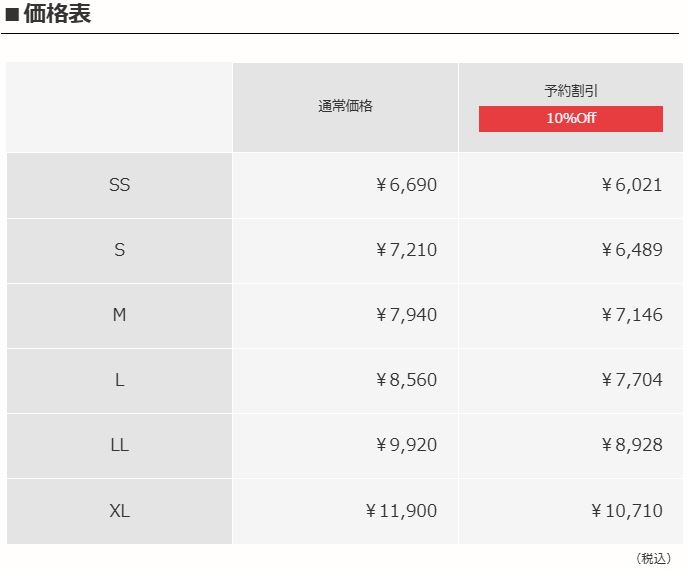Click the M discount price ¥7,146
The height and width of the screenshot is (570, 689).
tap(631, 315)
